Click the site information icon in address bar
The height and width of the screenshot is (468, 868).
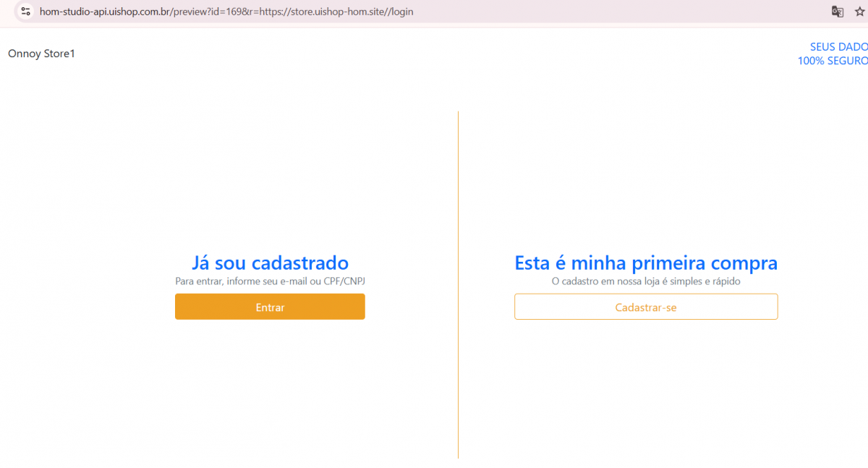(x=25, y=12)
